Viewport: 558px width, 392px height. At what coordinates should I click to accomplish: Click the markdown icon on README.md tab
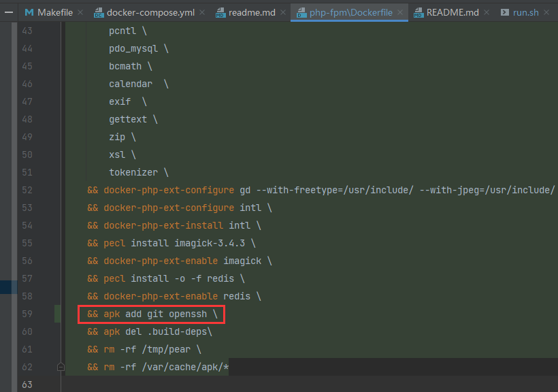tap(419, 12)
